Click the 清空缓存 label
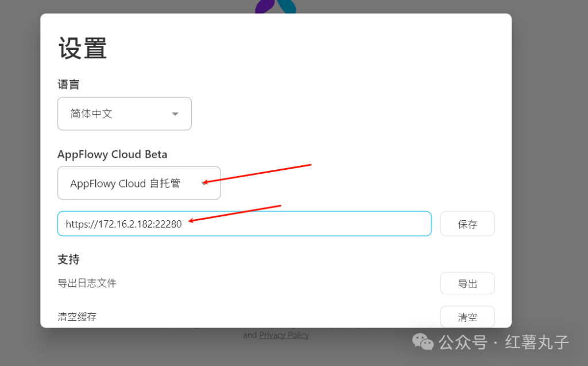Image resolution: width=588 pixels, height=366 pixels. 77,316
